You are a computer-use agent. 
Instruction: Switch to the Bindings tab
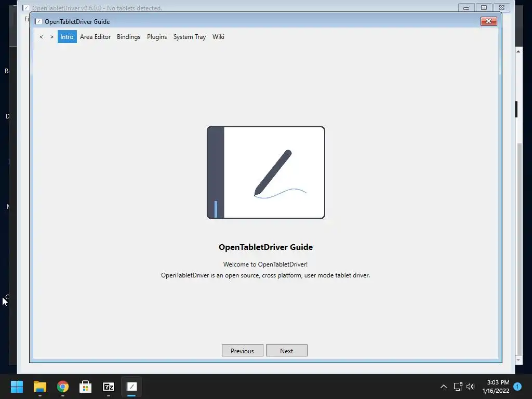point(129,37)
